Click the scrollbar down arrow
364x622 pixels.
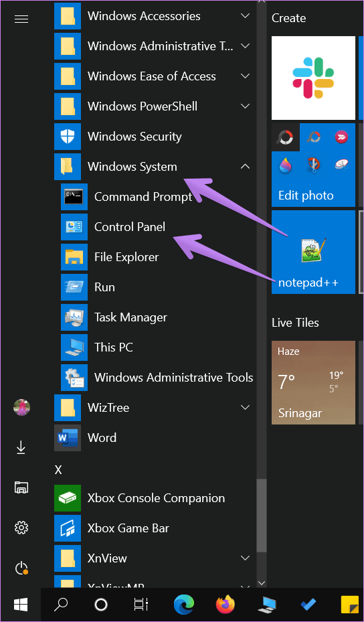[262, 583]
